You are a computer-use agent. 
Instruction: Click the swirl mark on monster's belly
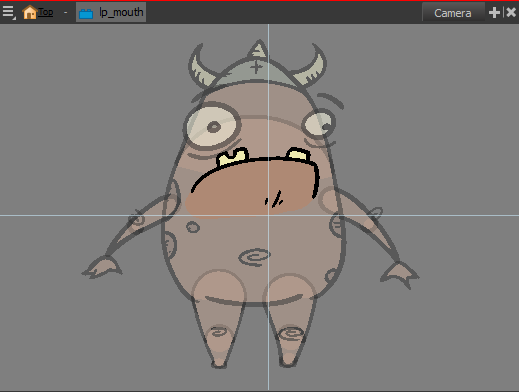[x=255, y=257]
